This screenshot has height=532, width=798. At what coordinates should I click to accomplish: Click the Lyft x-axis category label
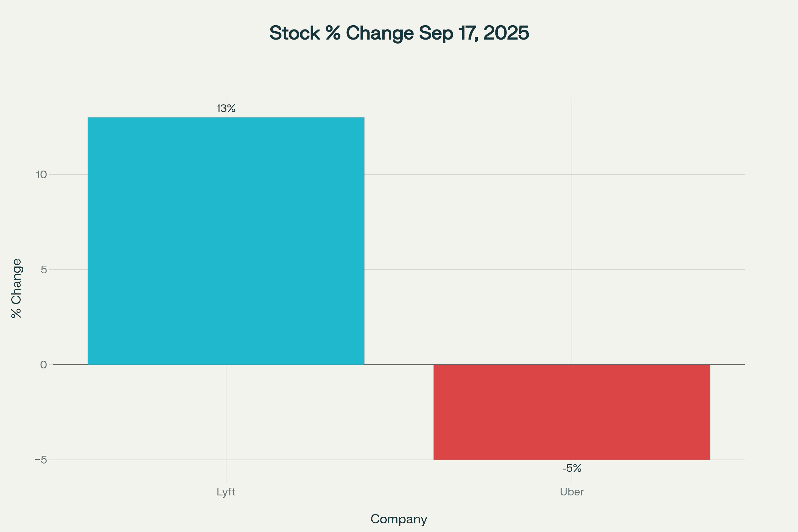coord(226,492)
